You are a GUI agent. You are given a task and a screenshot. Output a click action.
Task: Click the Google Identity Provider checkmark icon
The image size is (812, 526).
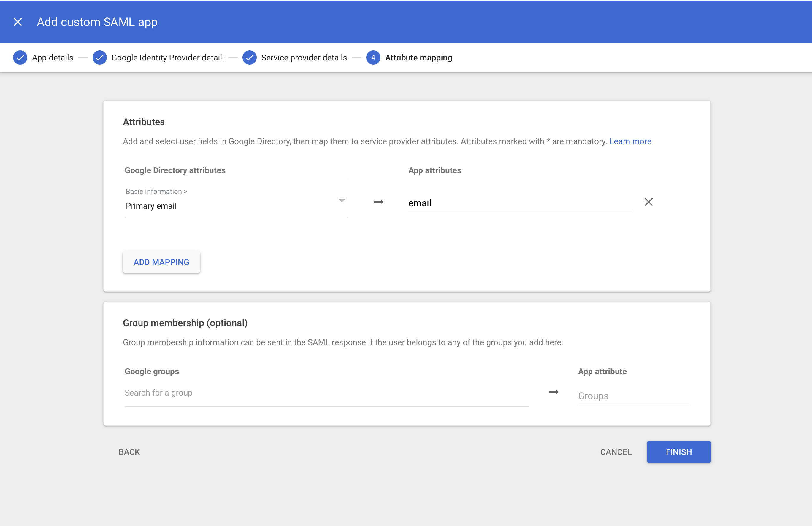tap(100, 58)
